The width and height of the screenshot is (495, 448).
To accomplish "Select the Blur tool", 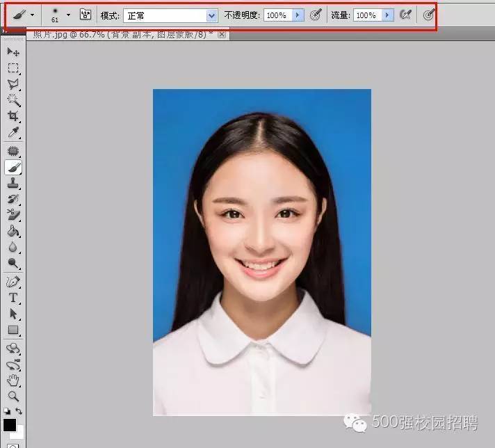I will tap(13, 247).
